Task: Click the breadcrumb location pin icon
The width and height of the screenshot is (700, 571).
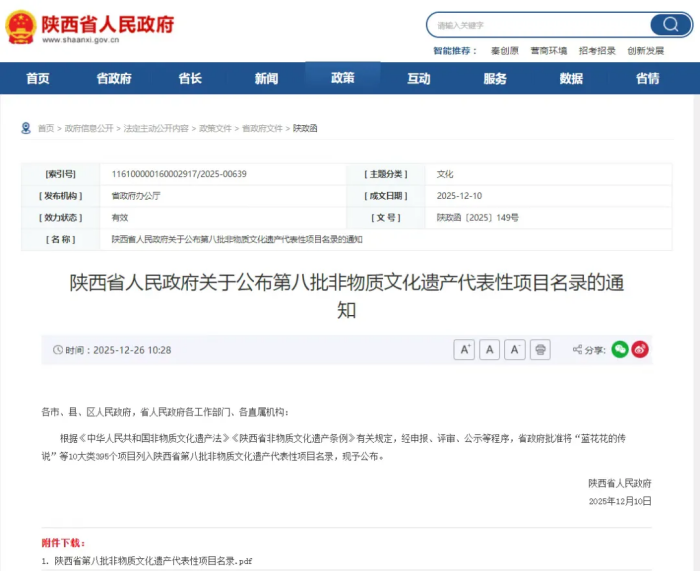Action: pyautogui.click(x=26, y=128)
